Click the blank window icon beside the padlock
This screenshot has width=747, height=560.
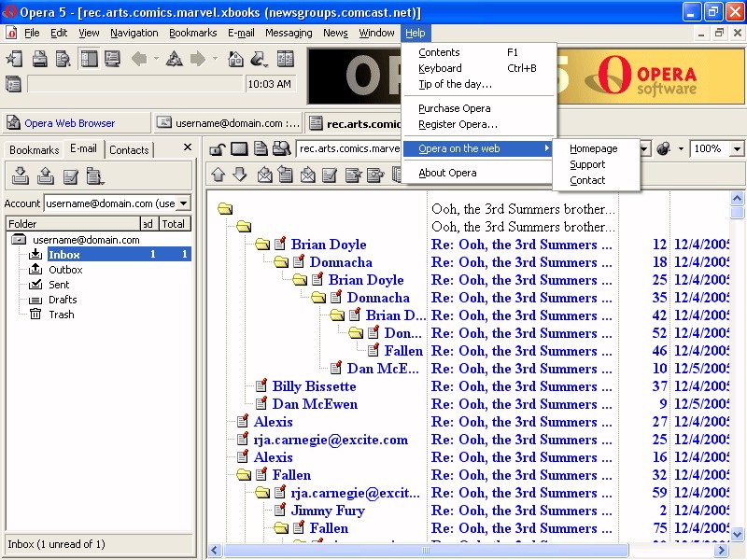tap(239, 149)
